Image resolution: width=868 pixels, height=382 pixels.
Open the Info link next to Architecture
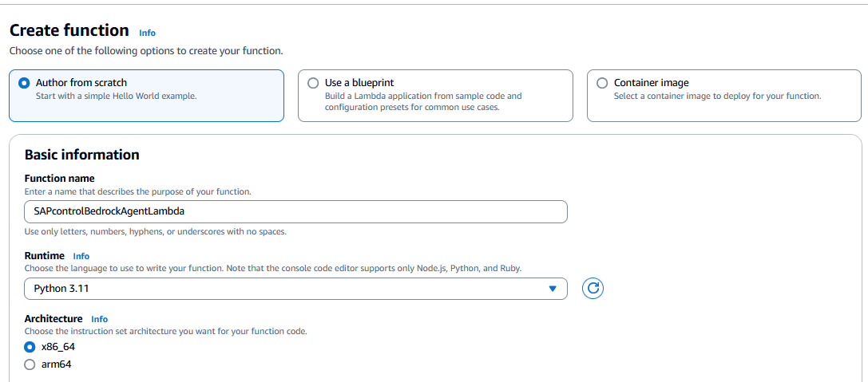coord(100,319)
